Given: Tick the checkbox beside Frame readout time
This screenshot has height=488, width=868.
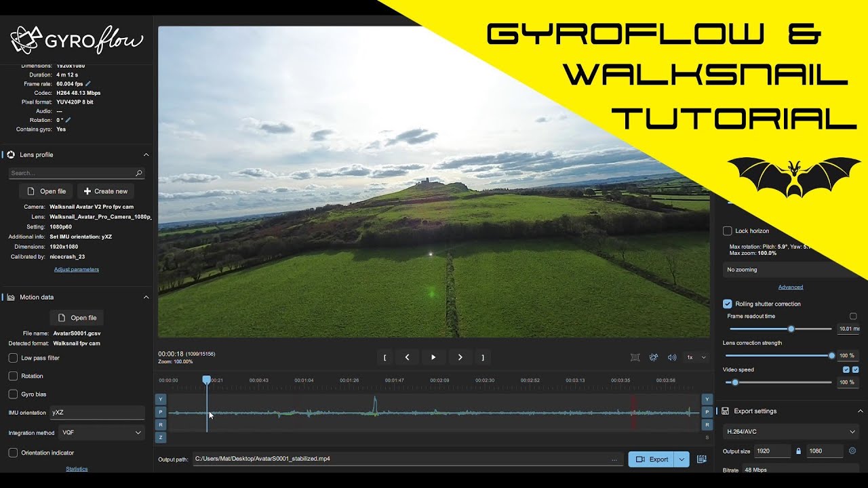Looking at the screenshot, I should 853,317.
